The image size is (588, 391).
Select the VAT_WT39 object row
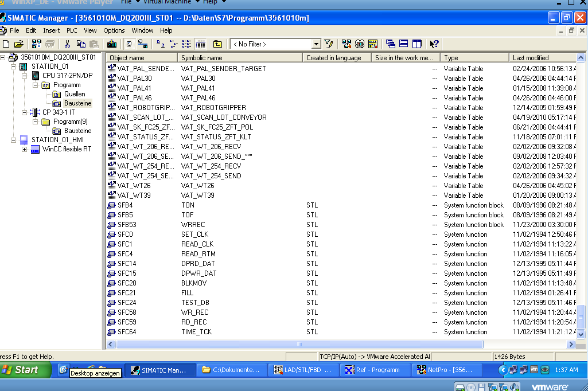[341, 196]
